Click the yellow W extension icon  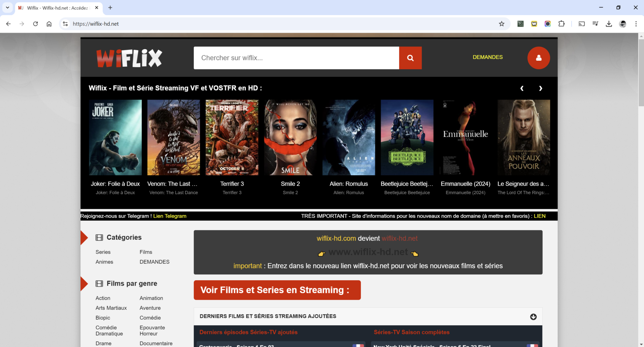tap(534, 24)
